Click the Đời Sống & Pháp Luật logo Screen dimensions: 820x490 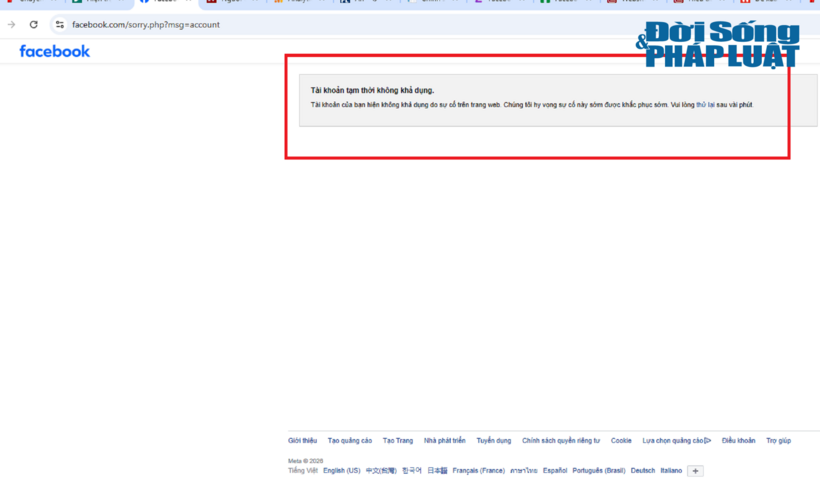718,44
